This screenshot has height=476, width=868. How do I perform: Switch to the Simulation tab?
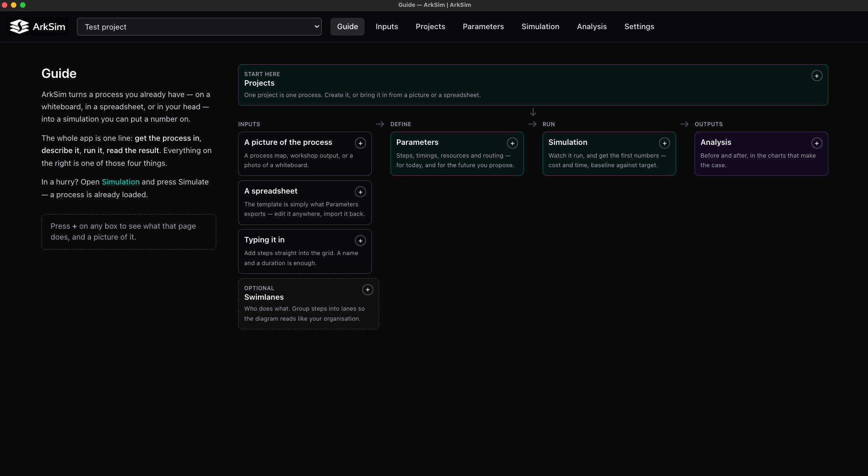[540, 27]
